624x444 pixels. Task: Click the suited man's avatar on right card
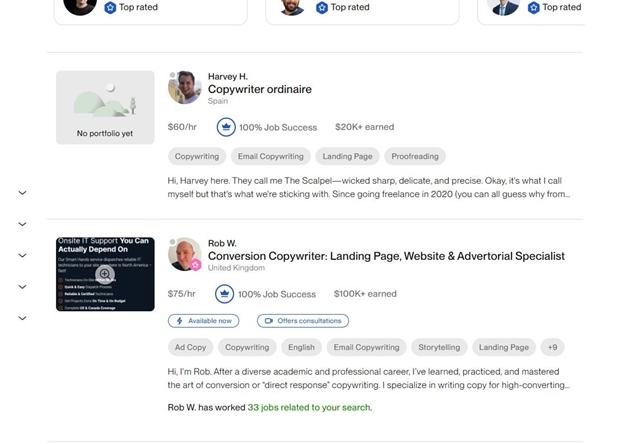pos(503,6)
